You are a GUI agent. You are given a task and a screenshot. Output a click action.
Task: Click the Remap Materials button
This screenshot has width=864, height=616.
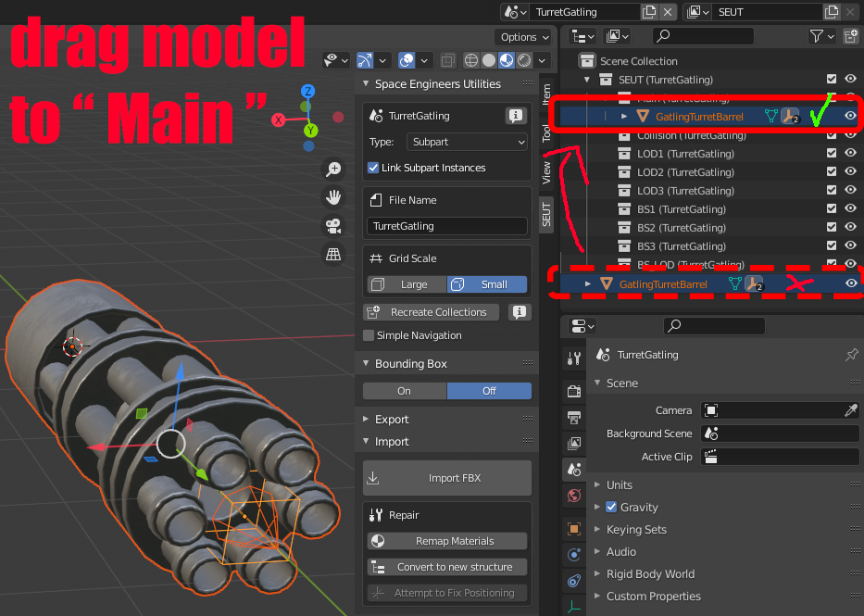[x=447, y=541]
